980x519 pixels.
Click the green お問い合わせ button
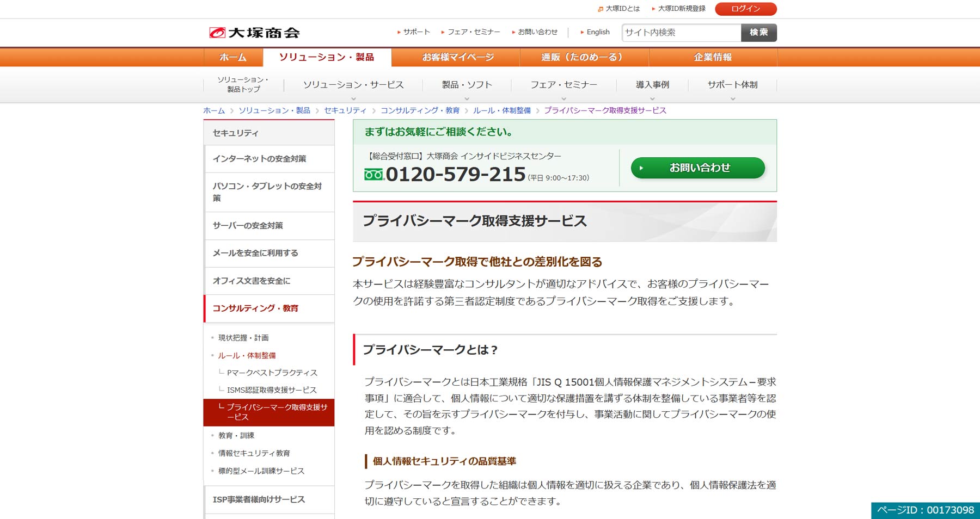[698, 168]
